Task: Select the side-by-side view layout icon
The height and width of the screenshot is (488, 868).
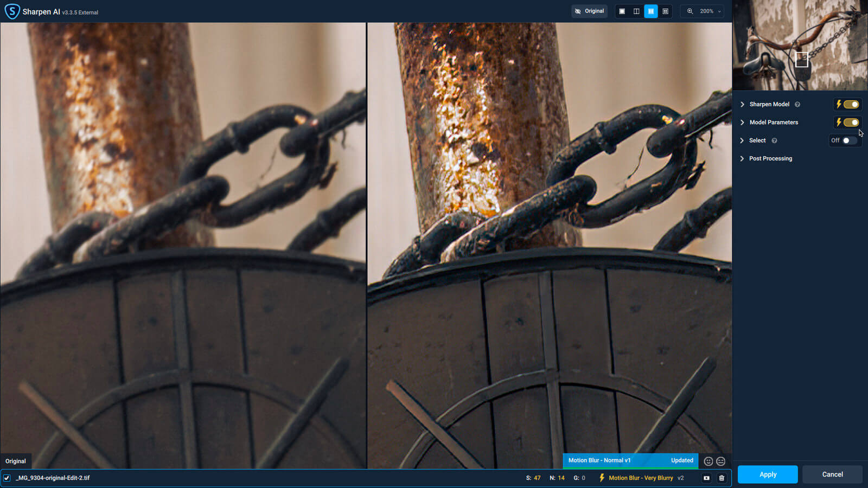Action: (x=650, y=11)
